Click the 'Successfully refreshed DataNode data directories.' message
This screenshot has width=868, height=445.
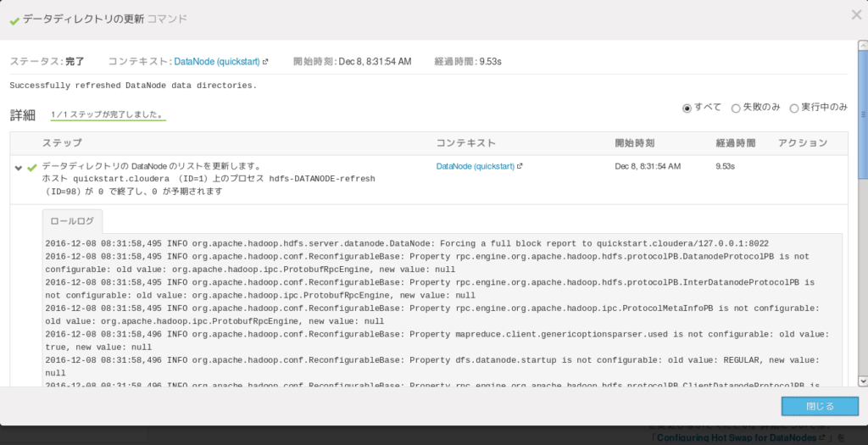tap(133, 86)
